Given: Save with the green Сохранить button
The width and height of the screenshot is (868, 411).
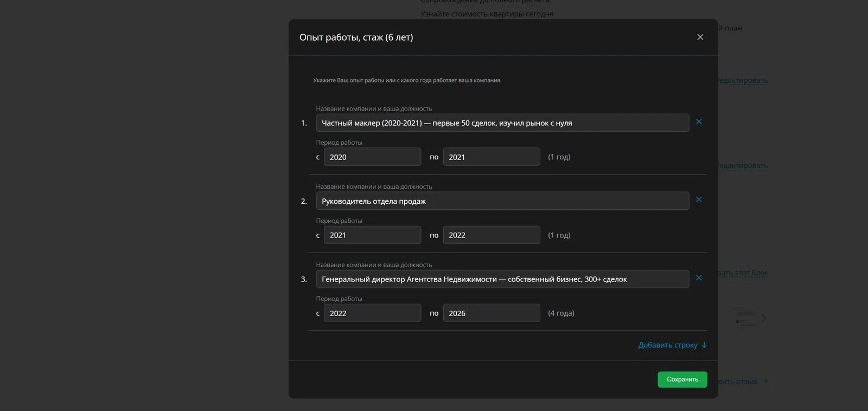Looking at the screenshot, I should pyautogui.click(x=682, y=380).
